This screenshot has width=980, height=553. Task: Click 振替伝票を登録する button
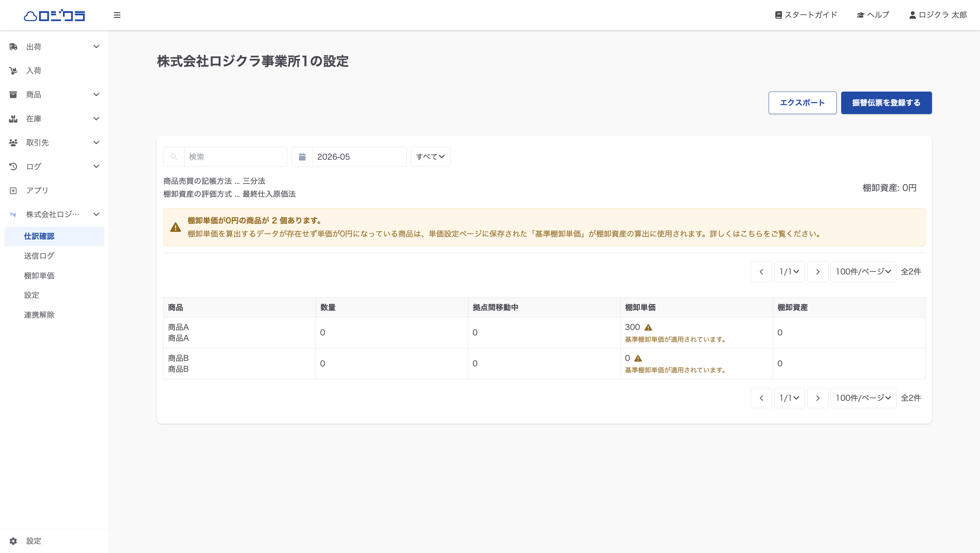(886, 103)
